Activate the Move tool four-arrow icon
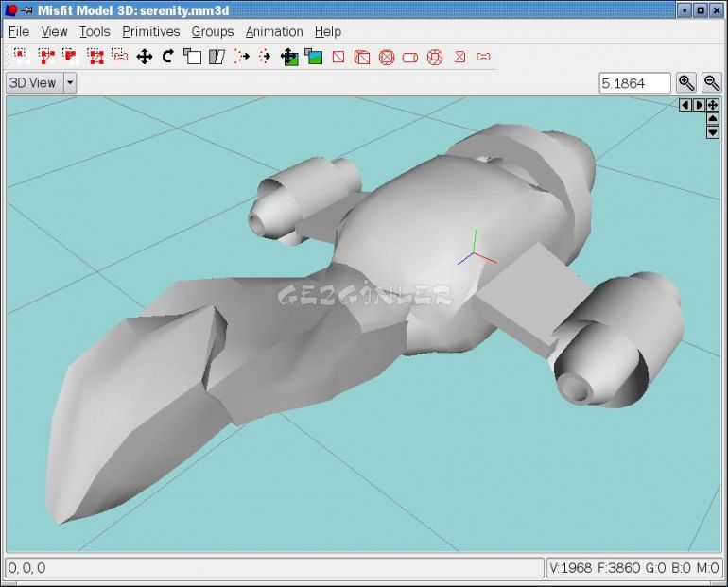This screenshot has width=728, height=587. [145, 57]
